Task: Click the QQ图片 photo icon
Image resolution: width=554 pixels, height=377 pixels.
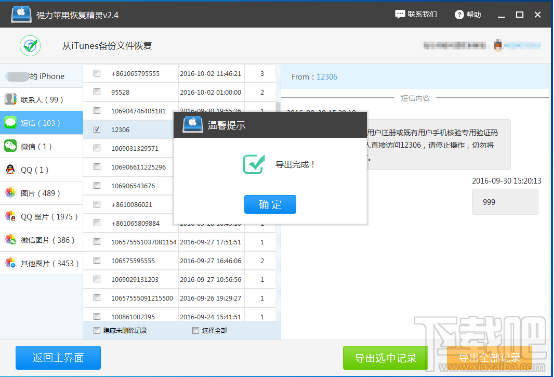Action: click(10, 216)
